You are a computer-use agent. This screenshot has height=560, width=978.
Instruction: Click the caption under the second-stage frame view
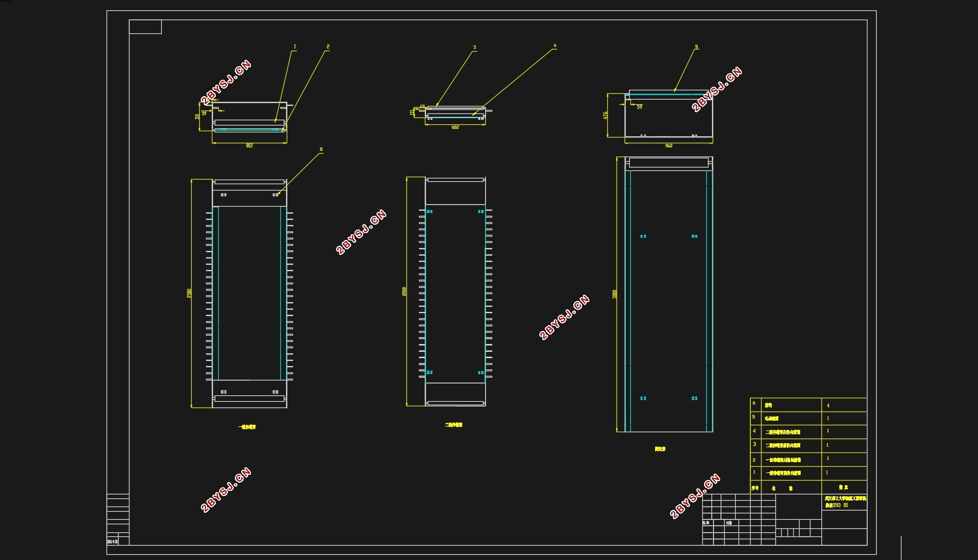tap(454, 425)
